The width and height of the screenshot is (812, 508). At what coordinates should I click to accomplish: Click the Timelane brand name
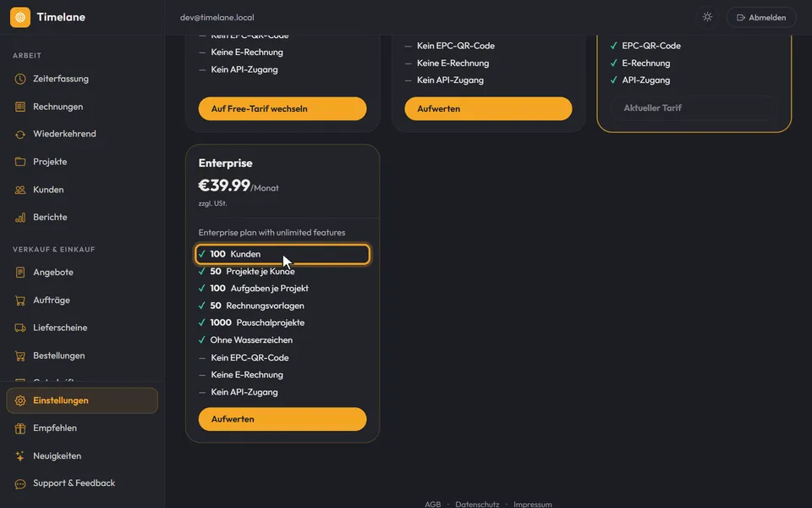tap(61, 17)
